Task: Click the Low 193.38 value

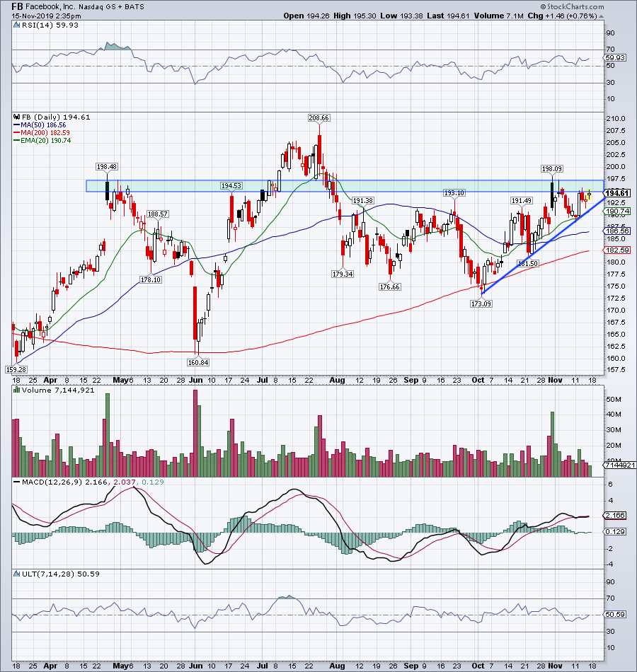Action: click(x=401, y=16)
